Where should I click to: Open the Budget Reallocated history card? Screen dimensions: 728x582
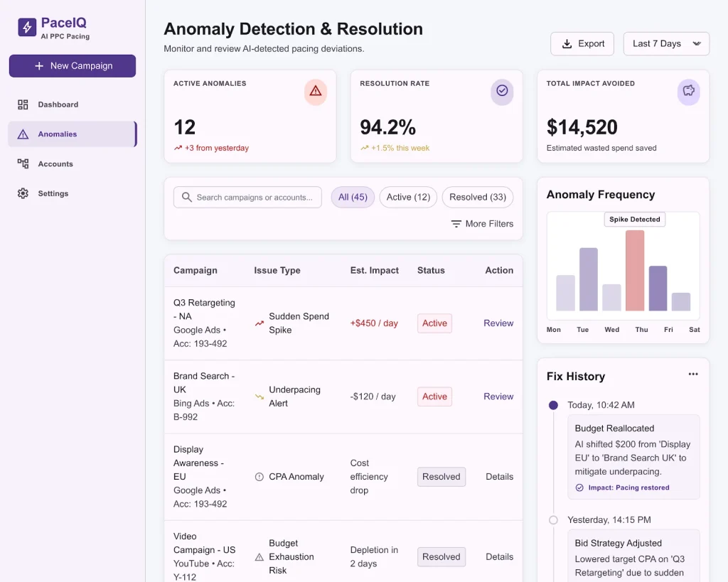[x=633, y=457]
